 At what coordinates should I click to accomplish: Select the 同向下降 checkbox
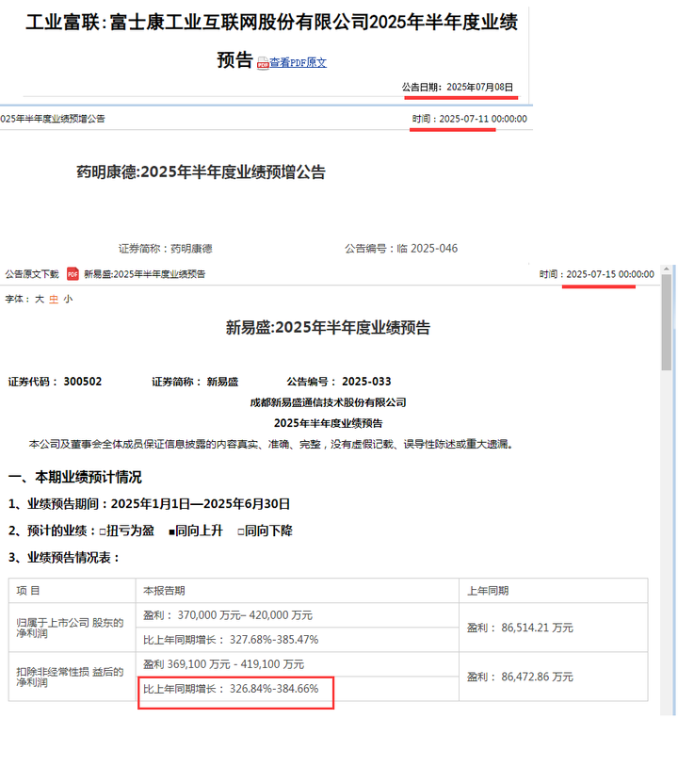(x=241, y=531)
